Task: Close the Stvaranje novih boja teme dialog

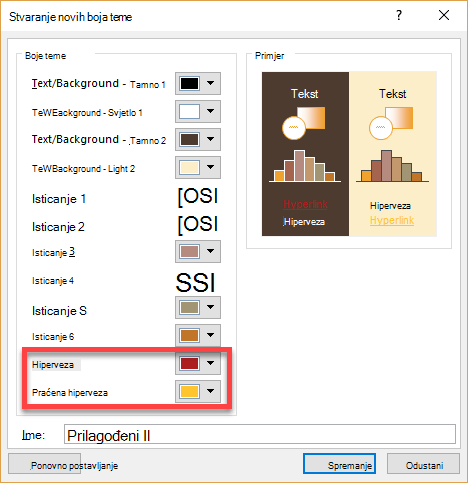Action: pos(444,15)
